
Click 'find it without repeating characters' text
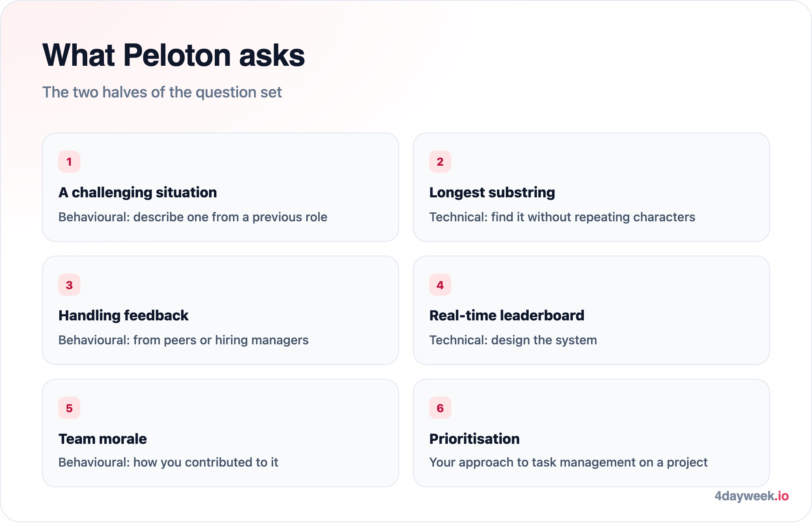[x=593, y=217]
